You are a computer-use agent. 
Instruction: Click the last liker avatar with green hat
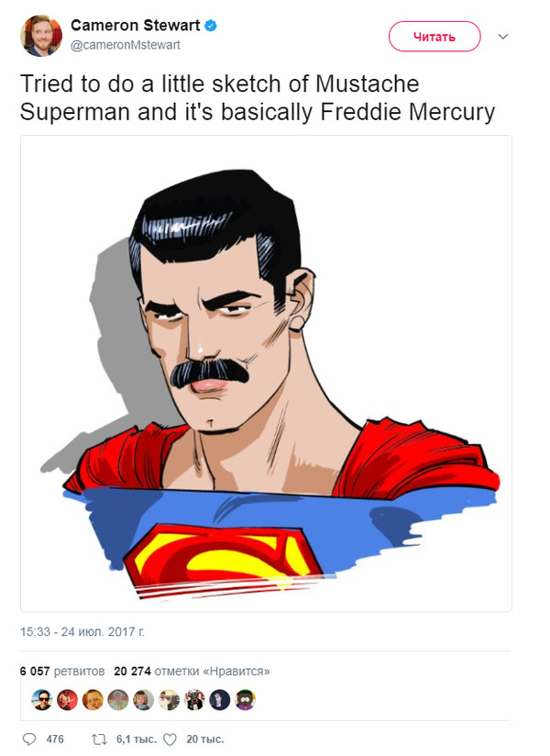(246, 700)
